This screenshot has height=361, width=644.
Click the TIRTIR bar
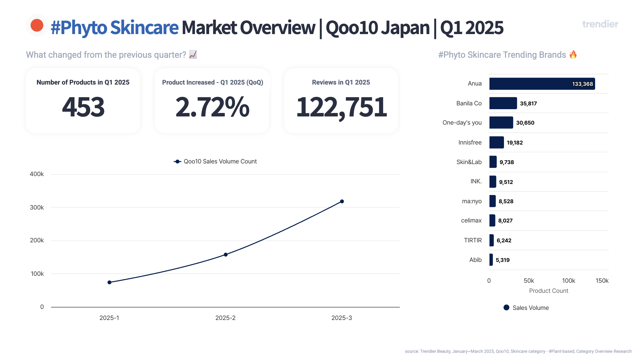[492, 240]
